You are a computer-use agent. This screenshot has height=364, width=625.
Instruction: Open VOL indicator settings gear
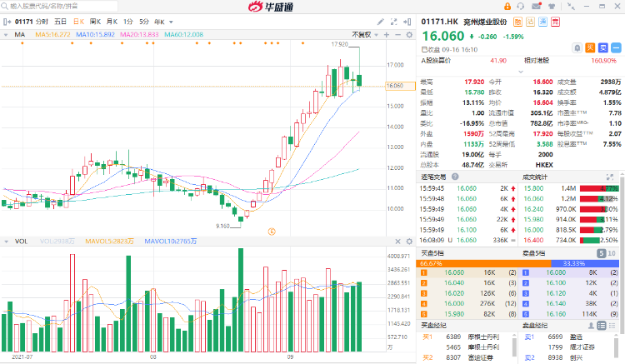coord(409,242)
